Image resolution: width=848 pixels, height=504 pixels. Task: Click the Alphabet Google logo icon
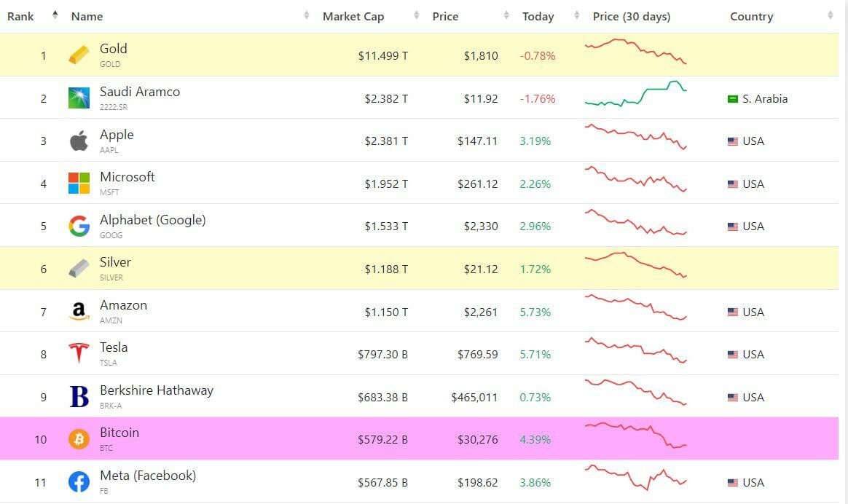coord(79,227)
